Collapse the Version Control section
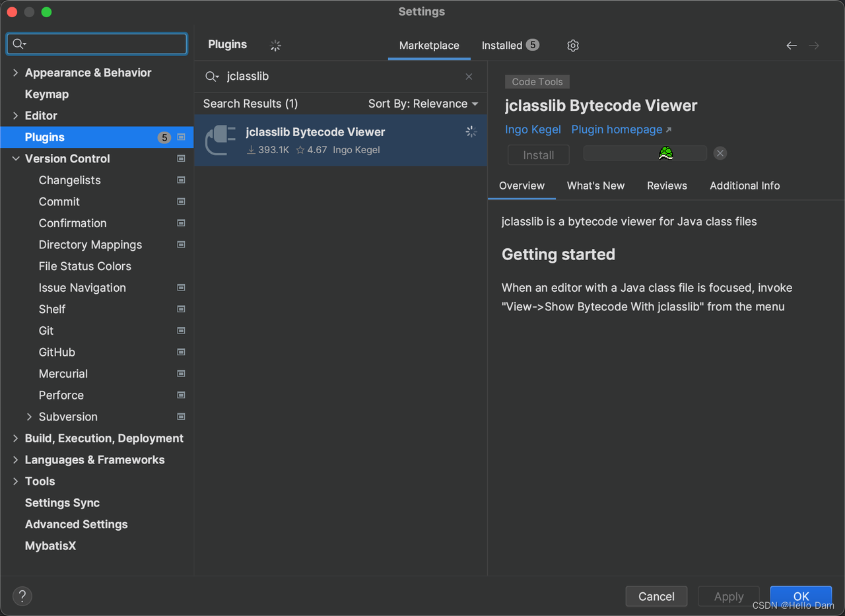The width and height of the screenshot is (845, 616). point(16,158)
